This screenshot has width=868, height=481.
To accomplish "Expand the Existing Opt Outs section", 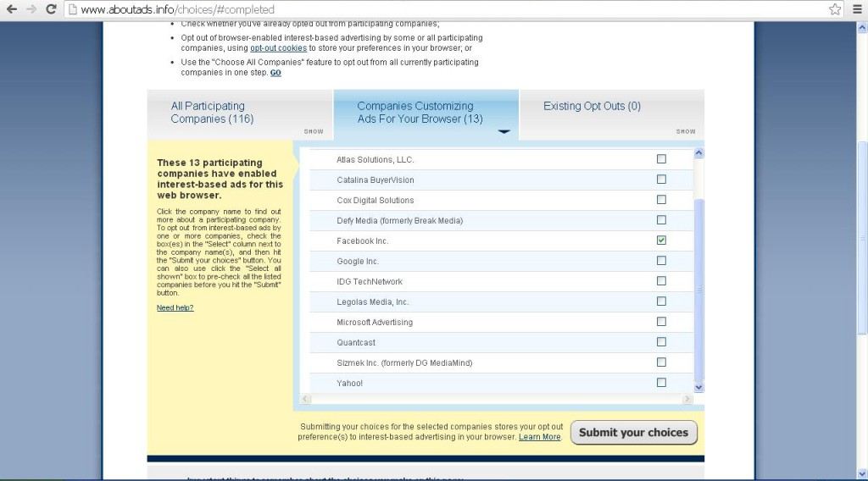I will point(686,131).
